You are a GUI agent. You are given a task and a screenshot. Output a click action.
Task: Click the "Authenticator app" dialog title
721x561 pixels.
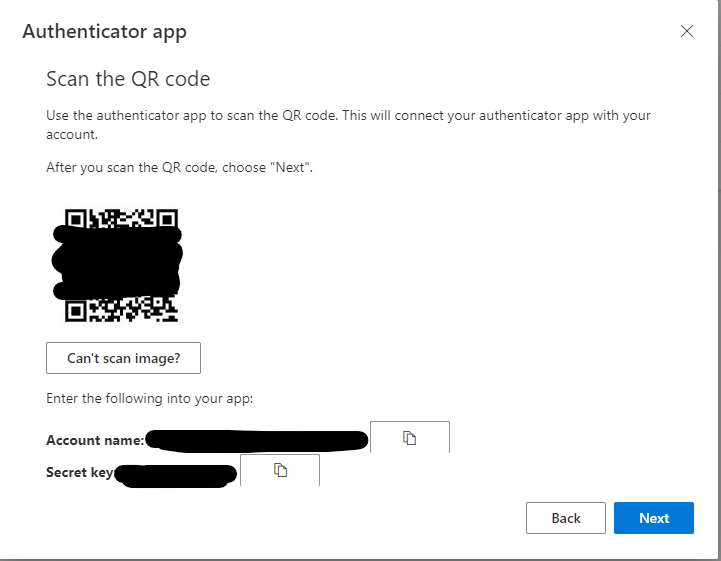(104, 32)
